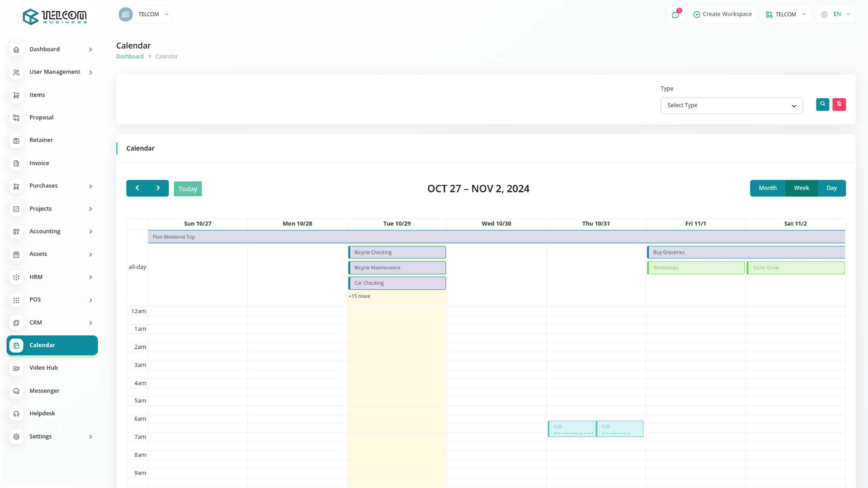
Task: Click the chat notifications icon
Action: click(x=675, y=14)
